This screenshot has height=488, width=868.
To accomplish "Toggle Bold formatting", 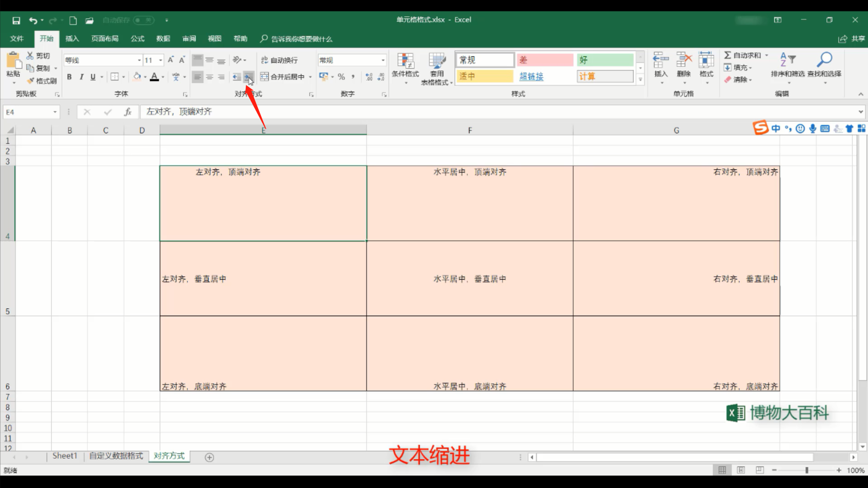I will tap(69, 77).
